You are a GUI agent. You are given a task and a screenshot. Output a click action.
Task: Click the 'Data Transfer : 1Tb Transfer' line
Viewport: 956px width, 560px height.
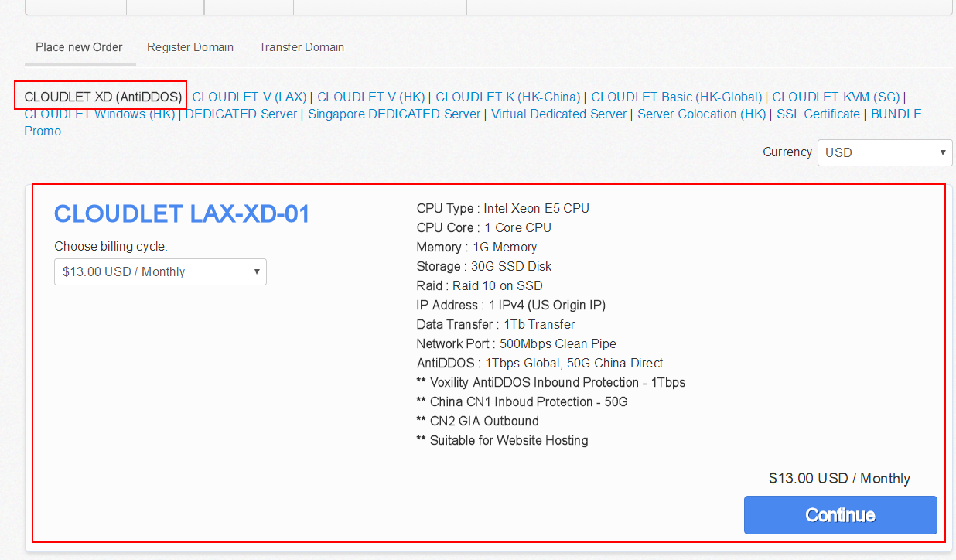tap(496, 324)
